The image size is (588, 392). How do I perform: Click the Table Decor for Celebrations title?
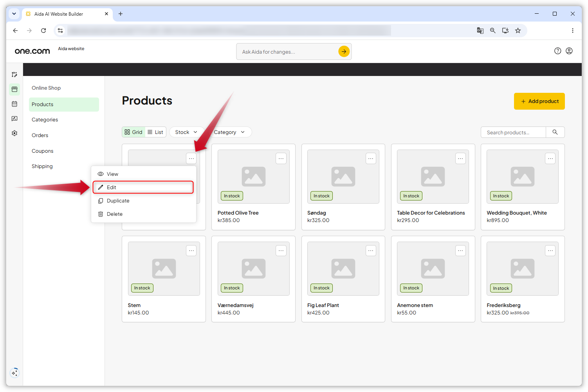(x=431, y=213)
